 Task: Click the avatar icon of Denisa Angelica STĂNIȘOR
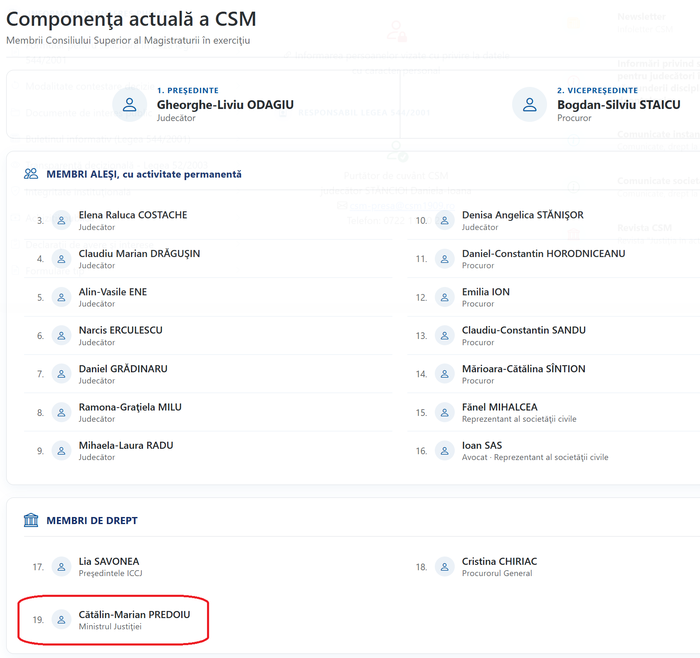[445, 221]
